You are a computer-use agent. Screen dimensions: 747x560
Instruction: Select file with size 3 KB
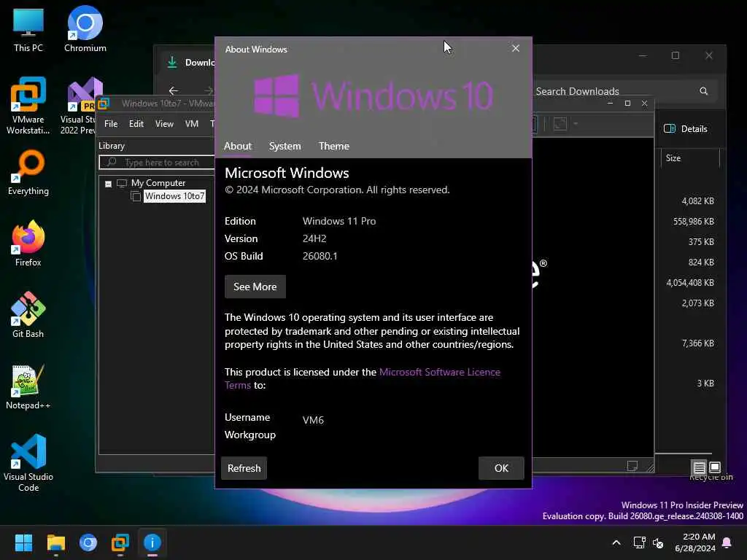click(705, 384)
